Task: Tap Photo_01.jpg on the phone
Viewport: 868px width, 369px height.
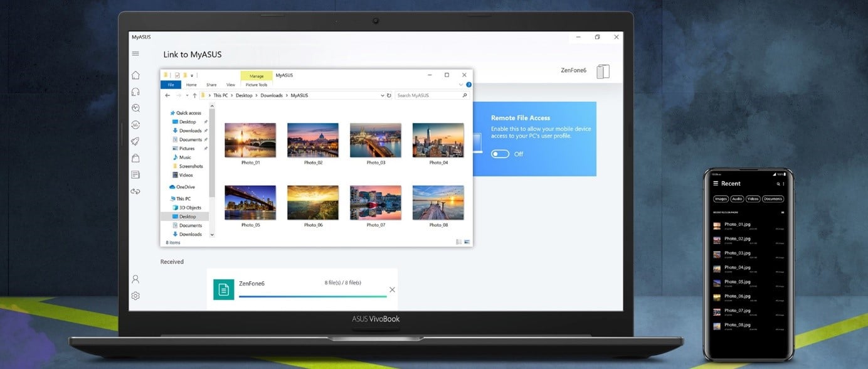Action: [749, 225]
